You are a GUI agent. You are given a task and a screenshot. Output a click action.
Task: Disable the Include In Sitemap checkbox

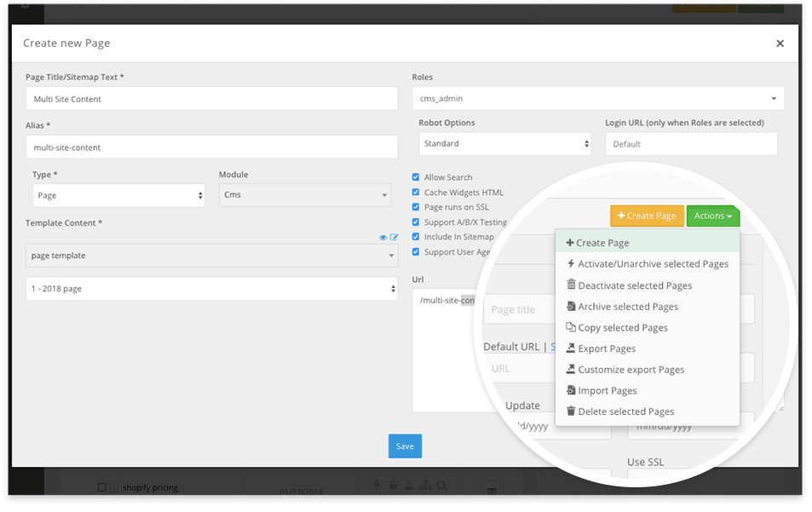[x=416, y=237]
